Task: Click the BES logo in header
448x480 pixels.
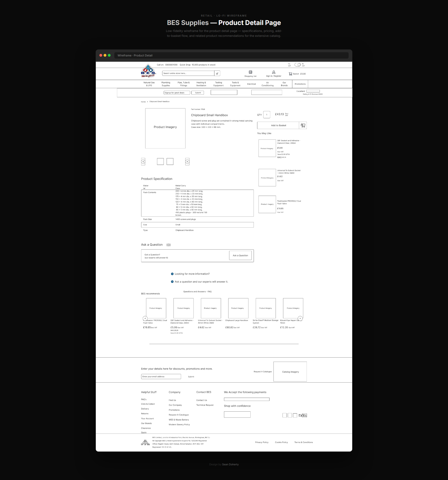Action: tap(148, 71)
